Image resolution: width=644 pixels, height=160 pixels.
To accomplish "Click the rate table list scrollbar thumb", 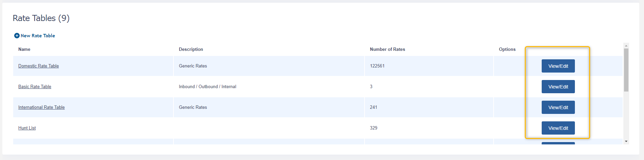I will coord(626,70).
